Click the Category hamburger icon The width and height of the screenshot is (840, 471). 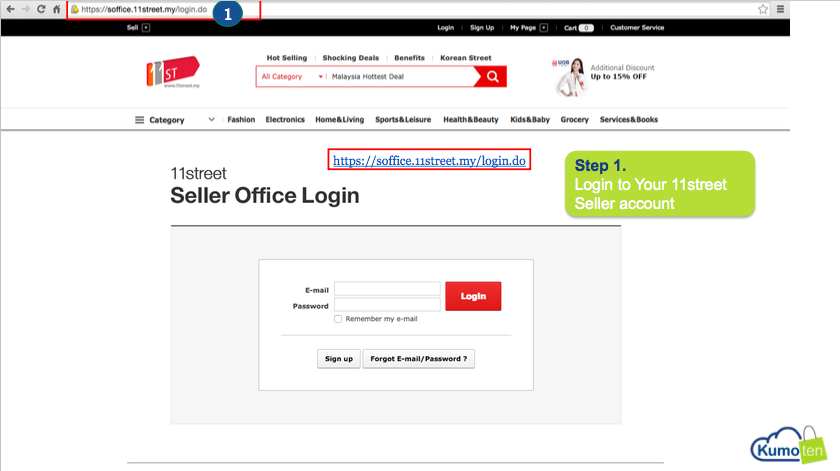[139, 120]
